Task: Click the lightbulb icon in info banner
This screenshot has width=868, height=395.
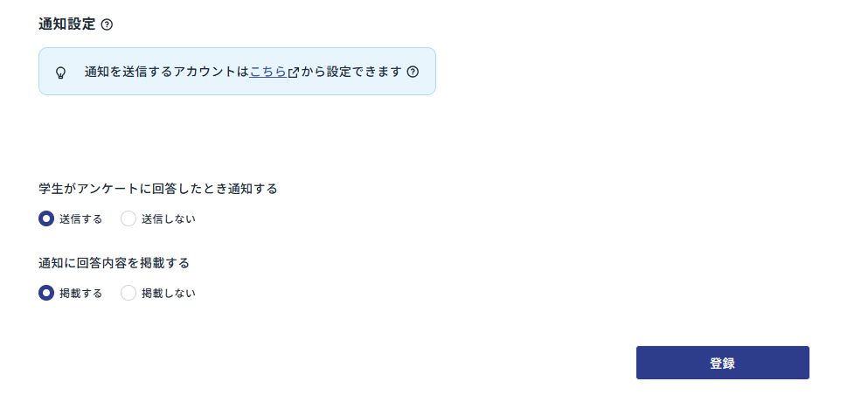Action: pos(61,73)
